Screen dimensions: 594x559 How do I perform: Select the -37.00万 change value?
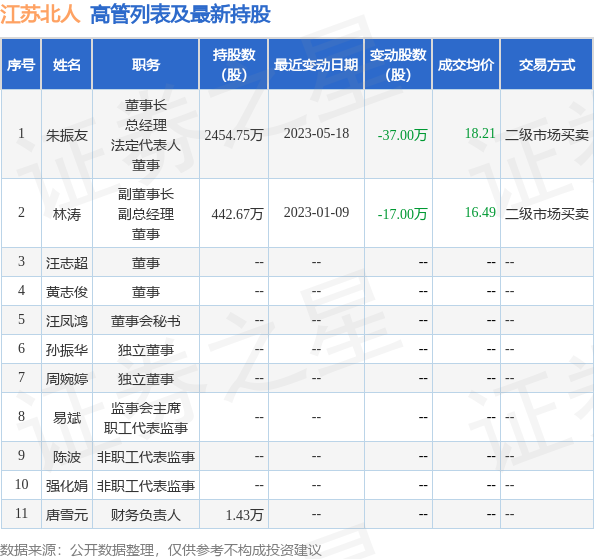(402, 135)
